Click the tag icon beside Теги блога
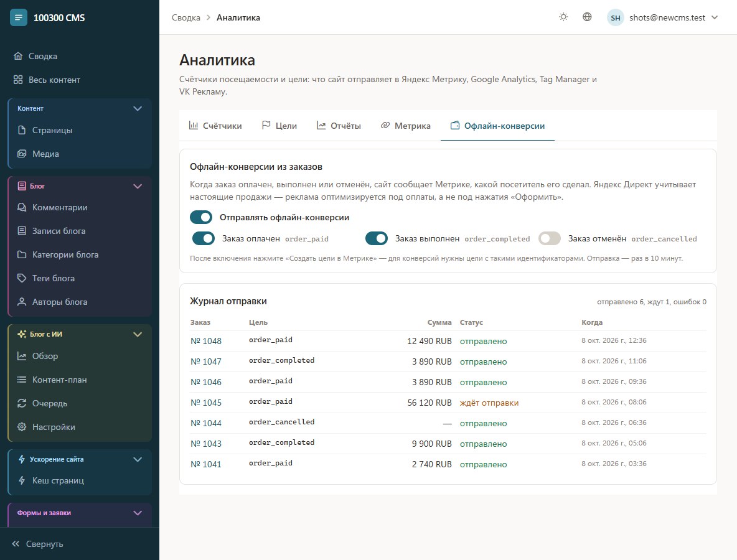 22,278
